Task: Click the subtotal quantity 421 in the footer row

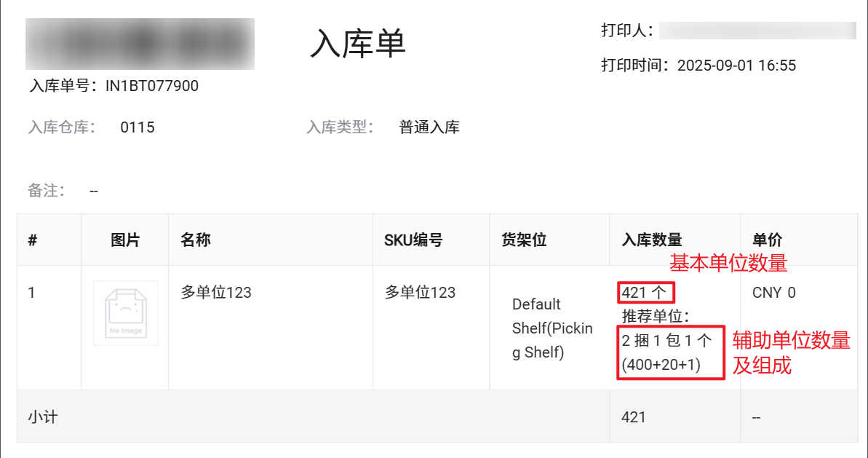Action: click(633, 417)
